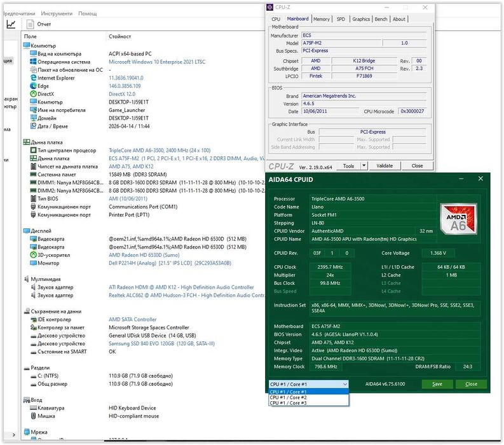Click the chipset icon beside Чипсет на дънната платка
Screen dimensions: 504x445
[x=33, y=166]
